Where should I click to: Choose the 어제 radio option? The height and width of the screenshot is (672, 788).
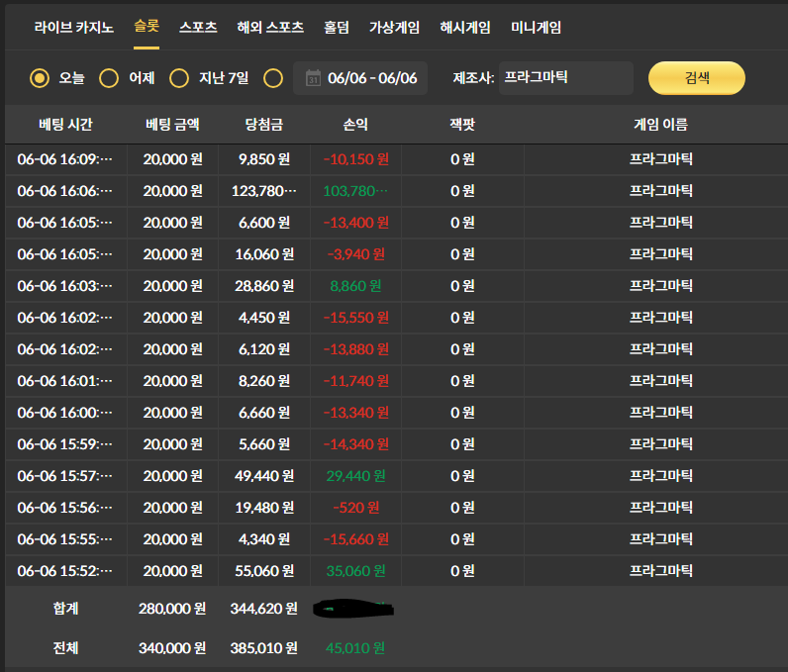click(x=109, y=78)
